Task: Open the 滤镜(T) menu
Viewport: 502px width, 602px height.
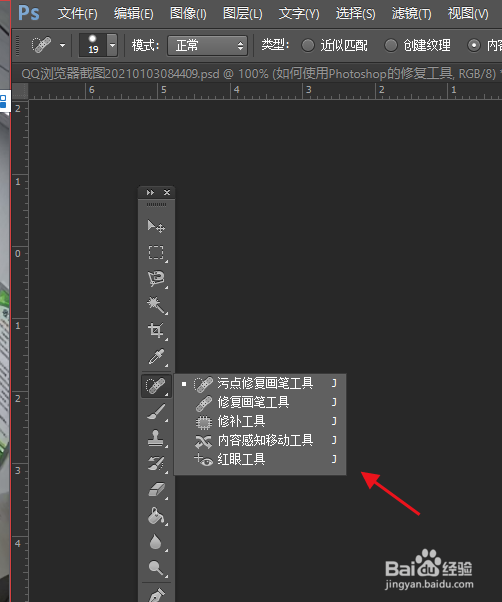Action: [411, 14]
